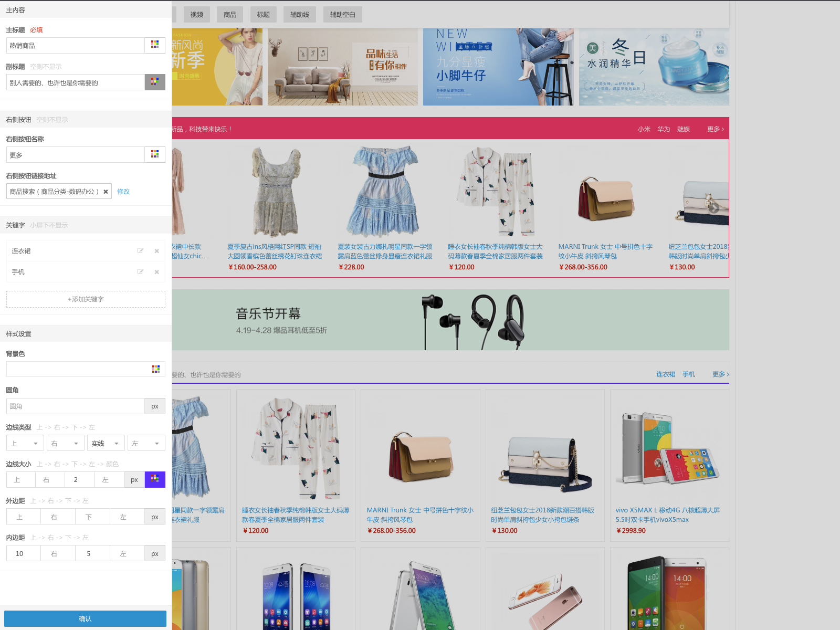Click 魅族 link in red header
The width and height of the screenshot is (840, 630).
(x=684, y=129)
